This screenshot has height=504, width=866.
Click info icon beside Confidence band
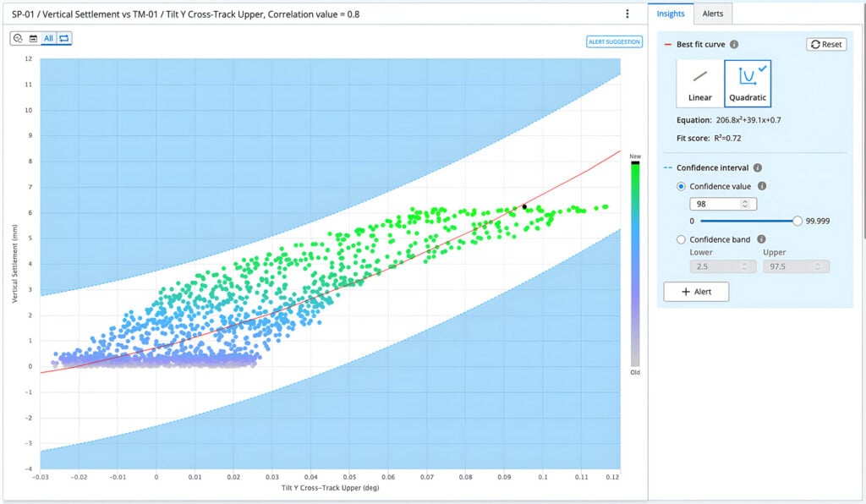click(x=762, y=239)
